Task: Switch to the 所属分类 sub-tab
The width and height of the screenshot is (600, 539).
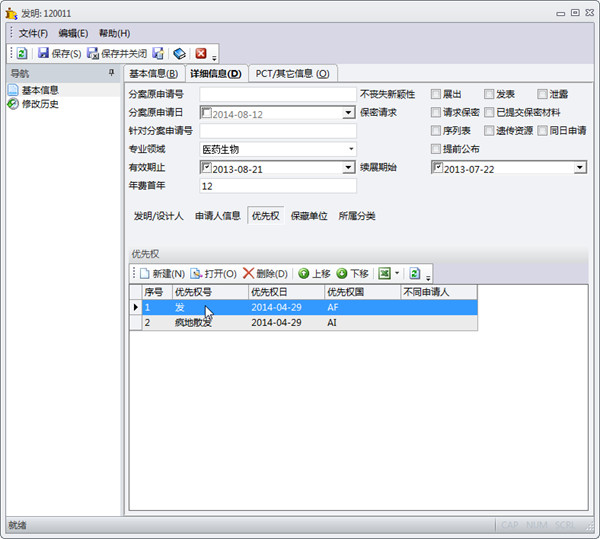Action: pos(357,216)
